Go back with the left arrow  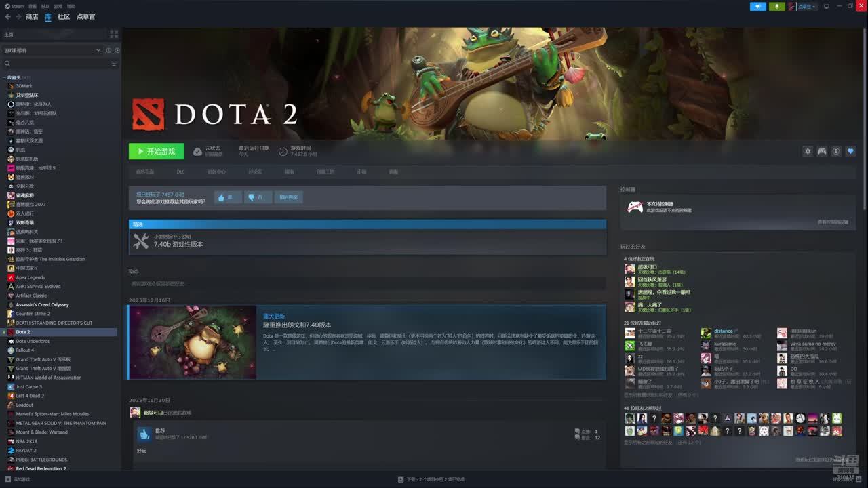pos(7,16)
